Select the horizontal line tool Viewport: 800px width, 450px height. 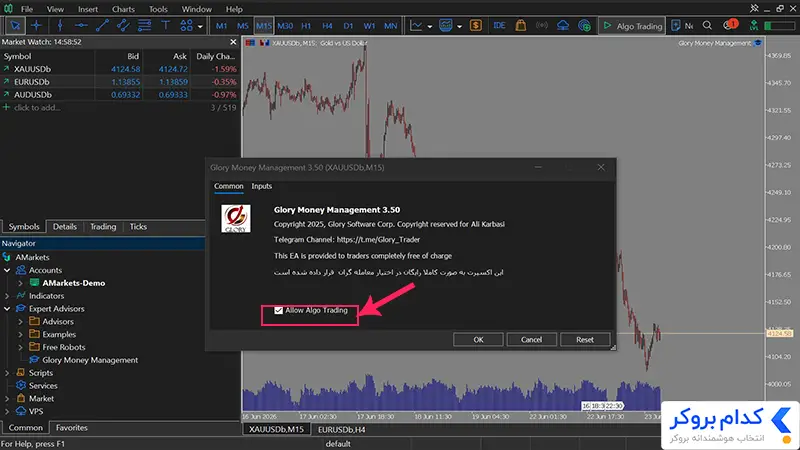coord(81,26)
